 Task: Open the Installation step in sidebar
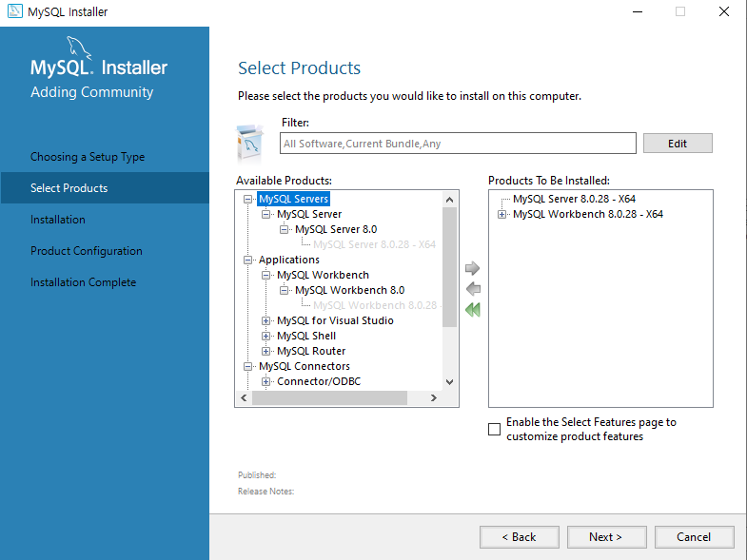coord(58,220)
